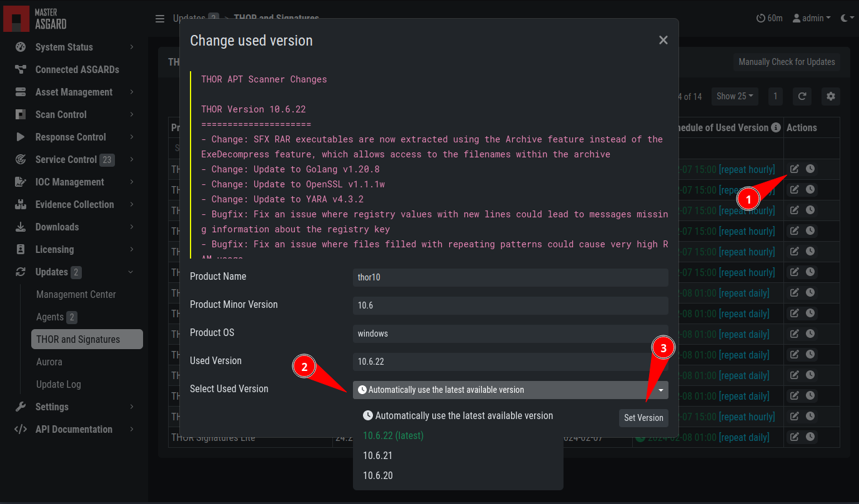
Task: Click the MASTER ASGARD logo
Action: [x=36, y=19]
